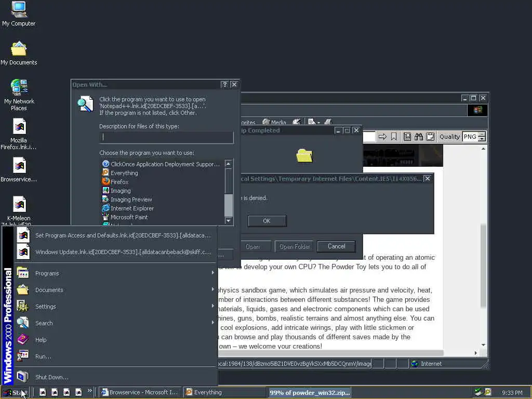Image resolution: width=532 pixels, height=399 pixels.
Task: Expand the Settings submenu arrow
Action: coord(212,306)
